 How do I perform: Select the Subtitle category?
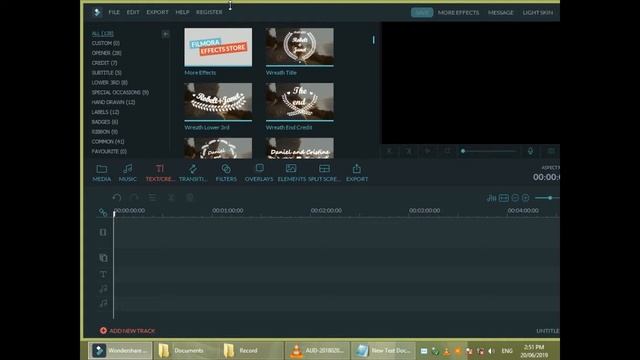tap(107, 73)
